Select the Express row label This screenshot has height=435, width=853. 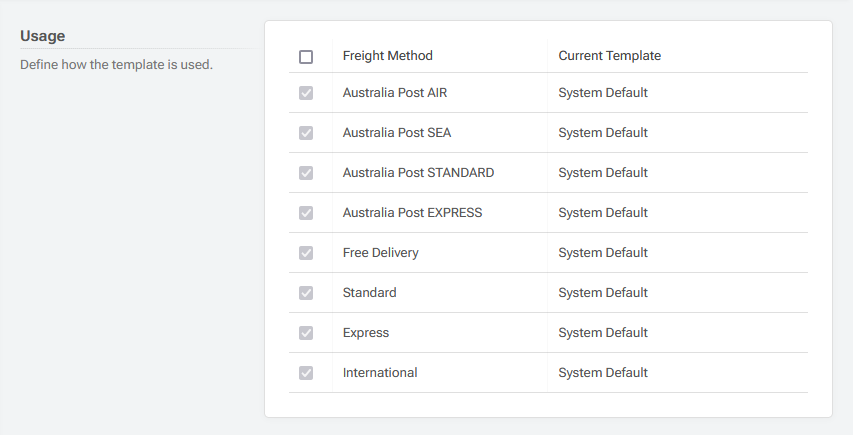(x=366, y=333)
